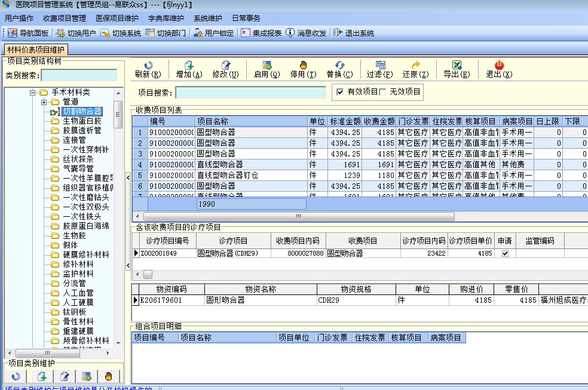
Task: Select row 5 直线型吻合器钉仓
Action: pyautogui.click(x=360, y=176)
